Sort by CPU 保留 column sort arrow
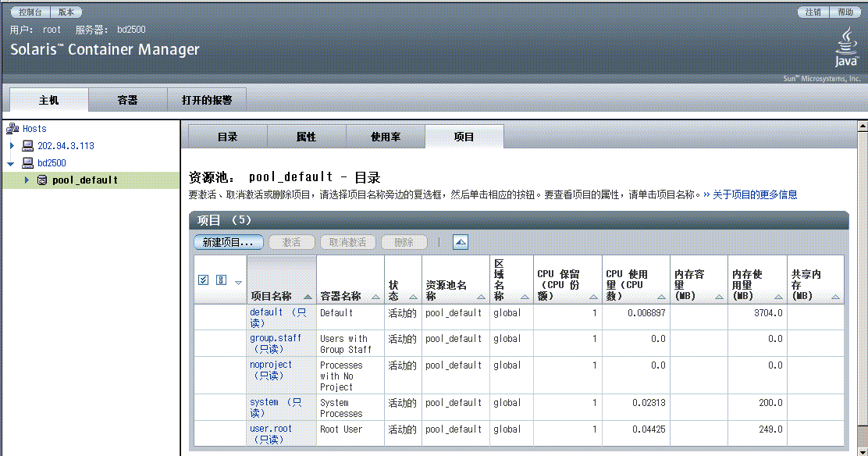 (593, 297)
